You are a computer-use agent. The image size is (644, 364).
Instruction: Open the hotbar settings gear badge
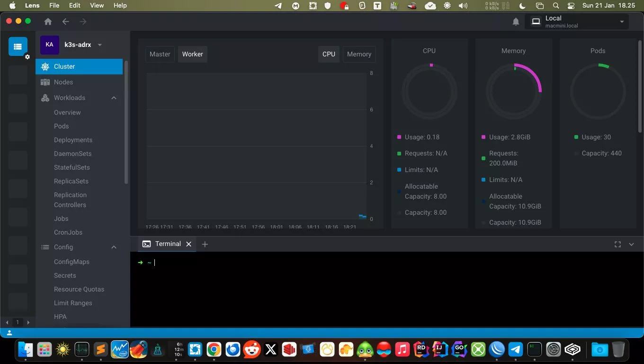click(x=27, y=57)
